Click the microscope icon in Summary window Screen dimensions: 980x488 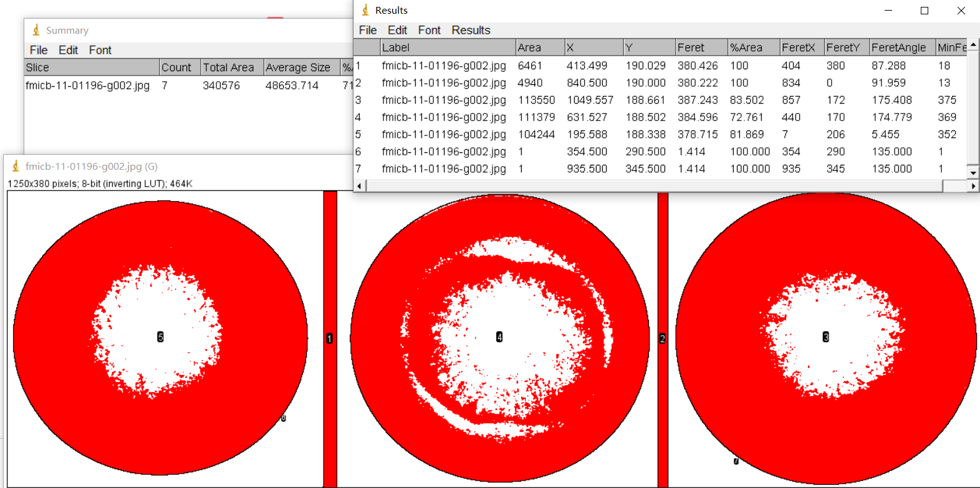point(36,30)
